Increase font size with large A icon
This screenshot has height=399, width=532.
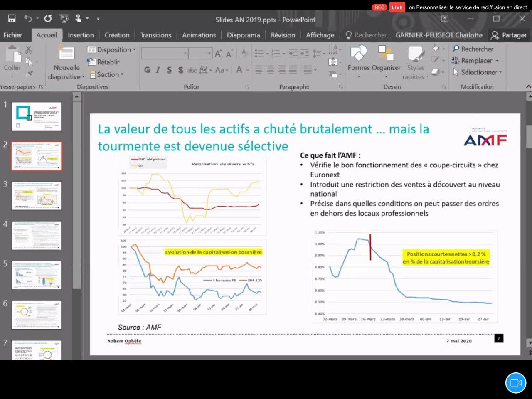pyautogui.click(x=218, y=54)
